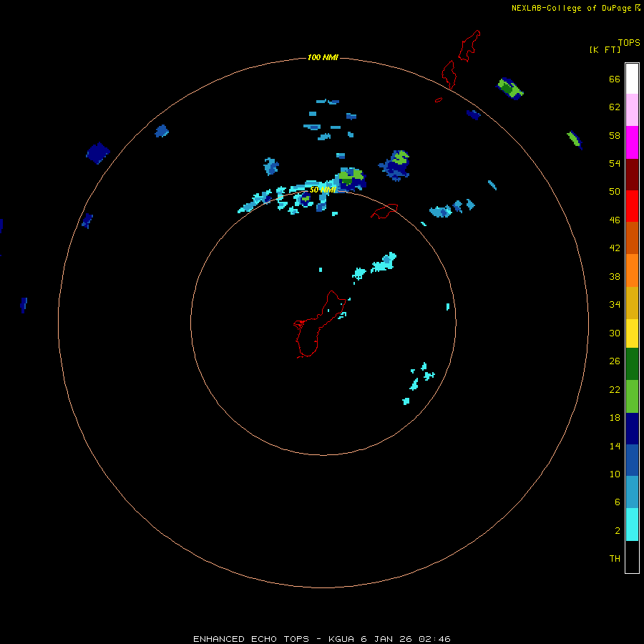Select the bright red 50 kft swatch

click(632, 206)
